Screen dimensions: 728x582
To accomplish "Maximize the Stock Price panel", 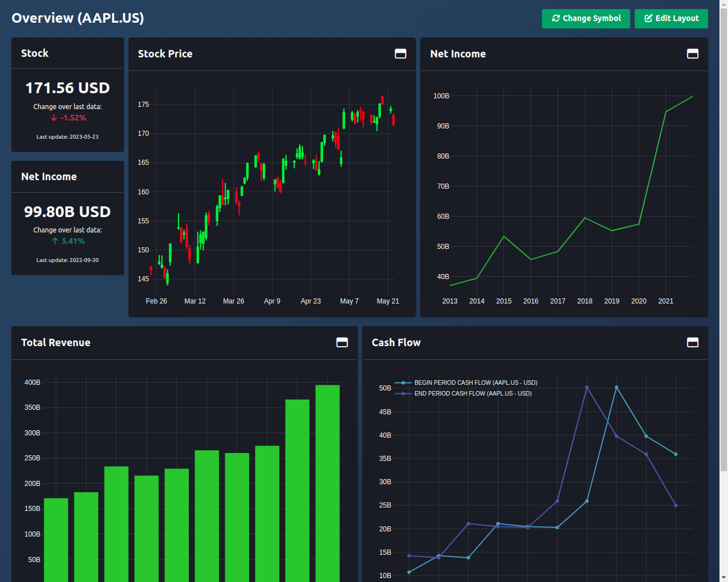I will [x=400, y=53].
